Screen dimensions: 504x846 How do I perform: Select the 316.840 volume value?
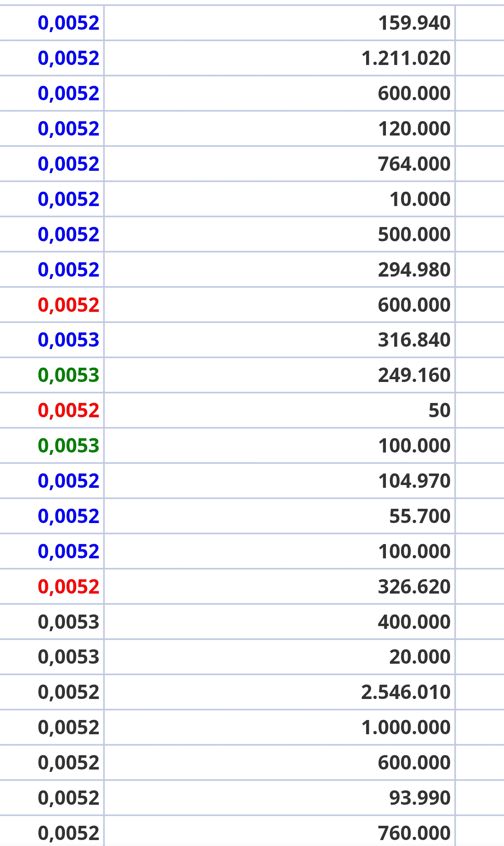pyautogui.click(x=414, y=340)
